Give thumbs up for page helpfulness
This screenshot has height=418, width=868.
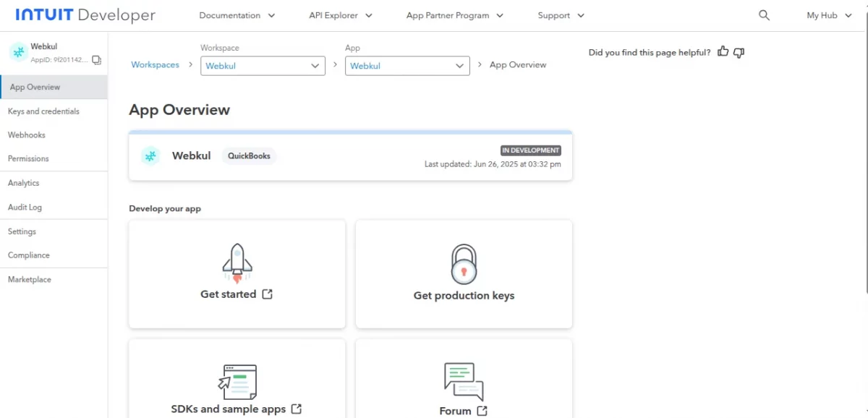tap(723, 51)
